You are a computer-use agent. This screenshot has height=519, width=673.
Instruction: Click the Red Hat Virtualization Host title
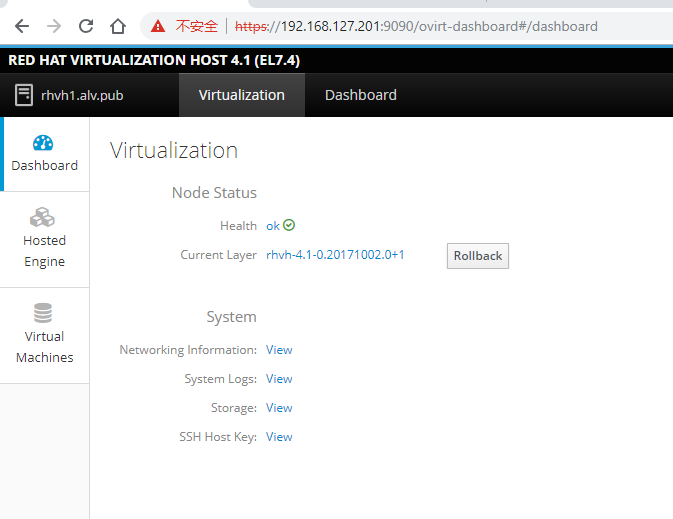point(154,60)
